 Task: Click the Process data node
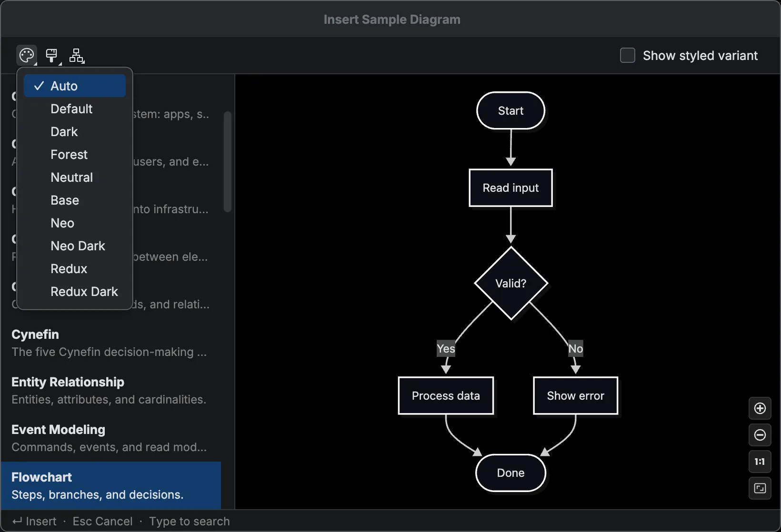(x=446, y=396)
